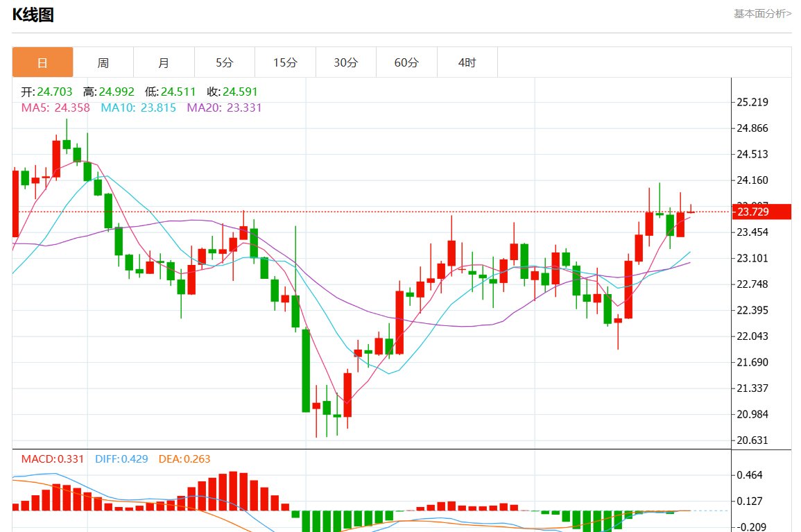
Task: Click the 21.337 price axis label
Action: (752, 388)
